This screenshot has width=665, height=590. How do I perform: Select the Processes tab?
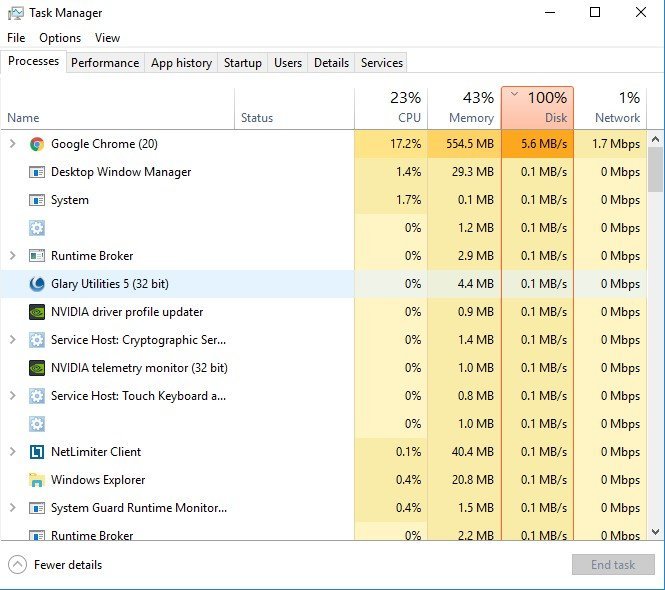point(33,61)
